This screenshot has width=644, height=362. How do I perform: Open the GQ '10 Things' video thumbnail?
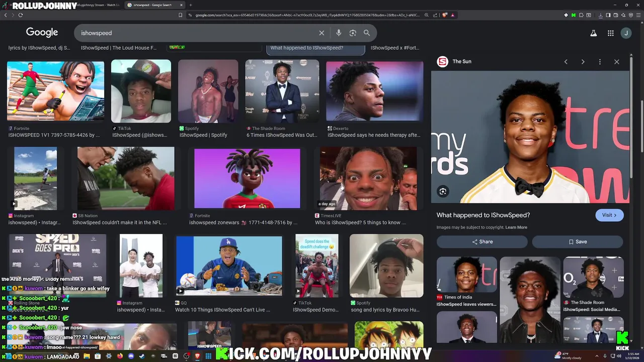pos(229,266)
